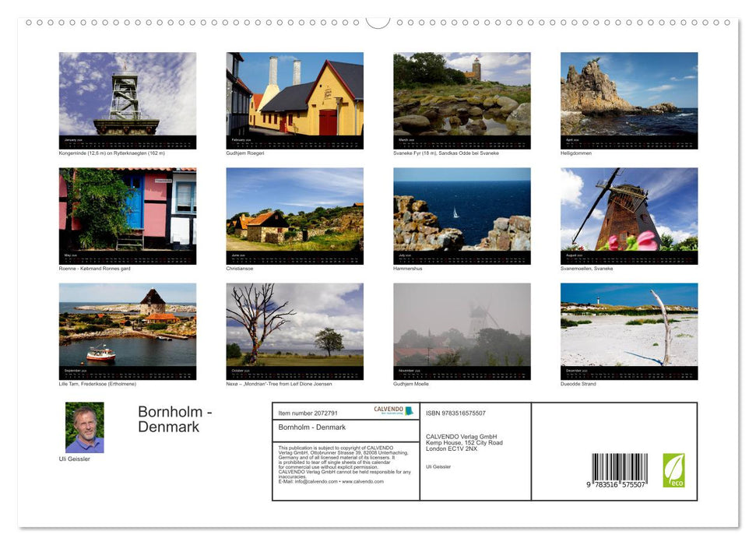Image resolution: width=756 pixels, height=545 pixels.
Task: Click the black top binding strip with holes
Action: pyautogui.click(x=378, y=23)
